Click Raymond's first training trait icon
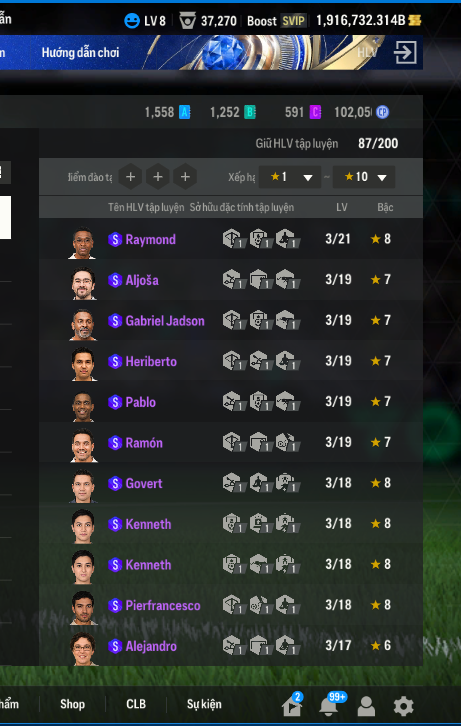Screen dimensions: 461x726 tap(234, 239)
